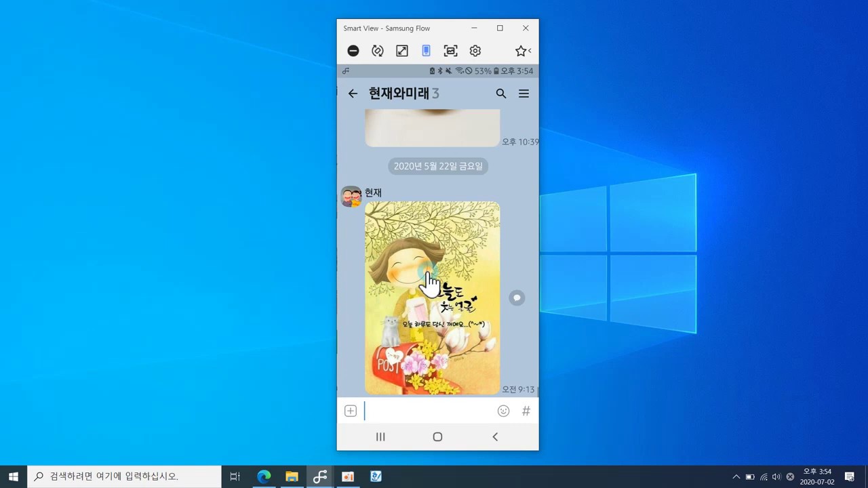The height and width of the screenshot is (488, 868).
Task: Tap the Android home button
Action: (437, 437)
